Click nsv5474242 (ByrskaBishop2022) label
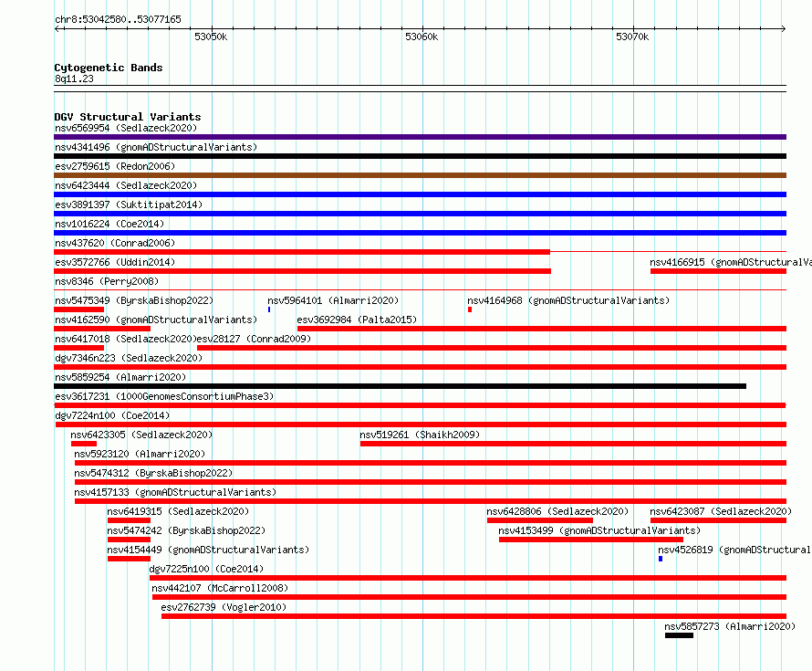This screenshot has width=812, height=671. [186, 530]
